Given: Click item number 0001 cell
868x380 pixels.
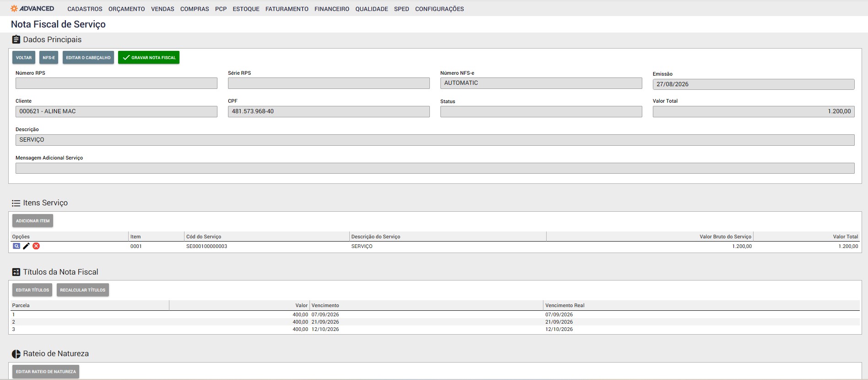Looking at the screenshot, I should [x=136, y=246].
